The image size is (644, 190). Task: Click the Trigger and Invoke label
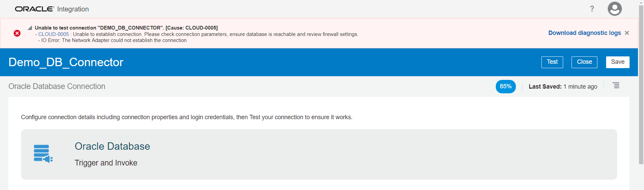[106, 163]
